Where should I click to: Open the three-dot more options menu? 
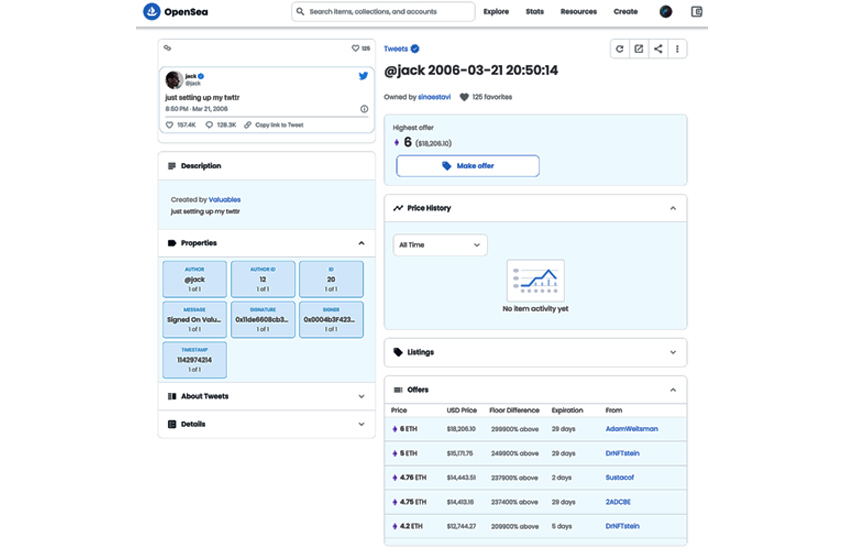[x=677, y=48]
